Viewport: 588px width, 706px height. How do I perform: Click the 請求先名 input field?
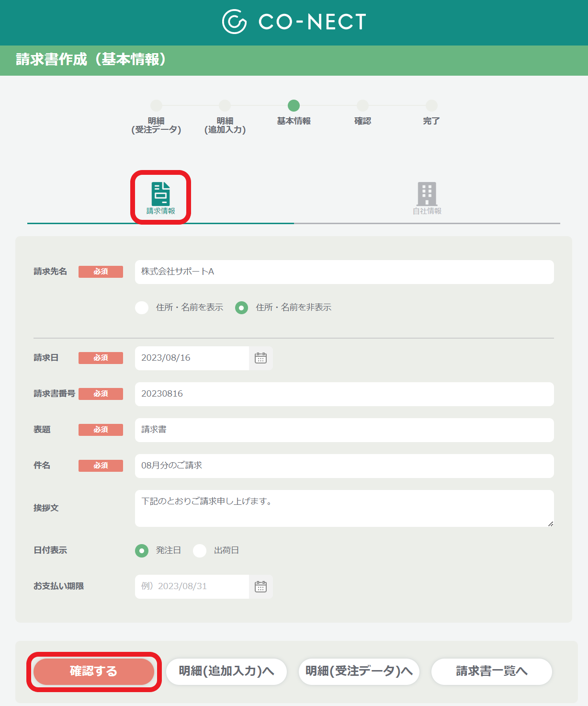344,272
